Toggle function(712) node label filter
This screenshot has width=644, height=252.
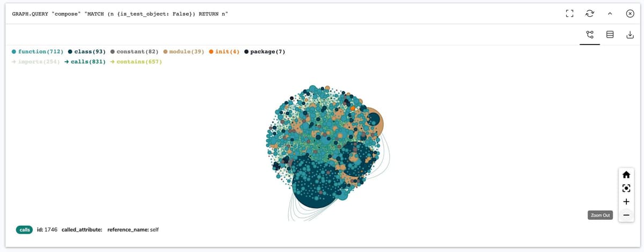[x=36, y=52]
